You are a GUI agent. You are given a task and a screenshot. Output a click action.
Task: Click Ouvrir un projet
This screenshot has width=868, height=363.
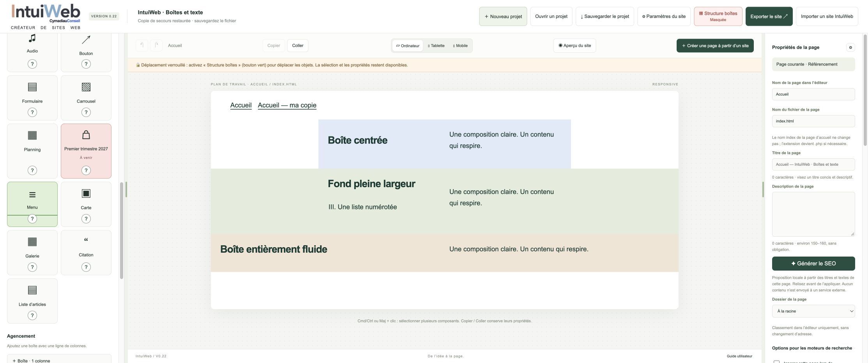pos(551,16)
